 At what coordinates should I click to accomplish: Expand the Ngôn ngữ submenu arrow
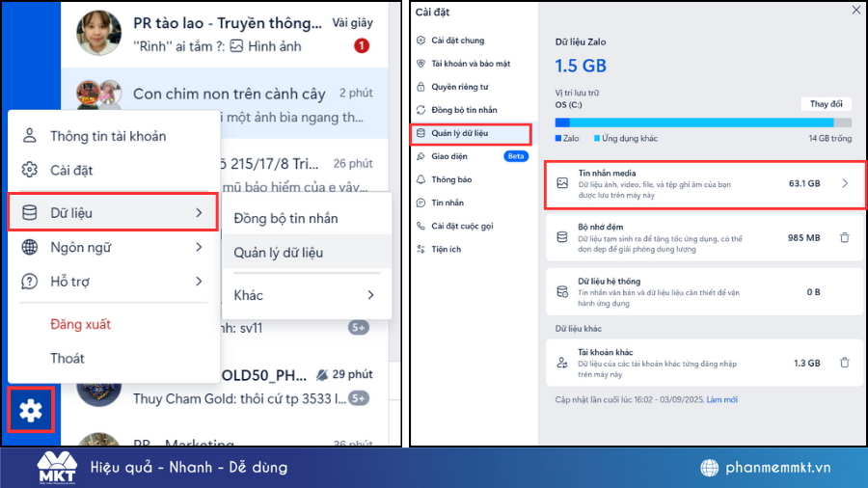coord(200,247)
